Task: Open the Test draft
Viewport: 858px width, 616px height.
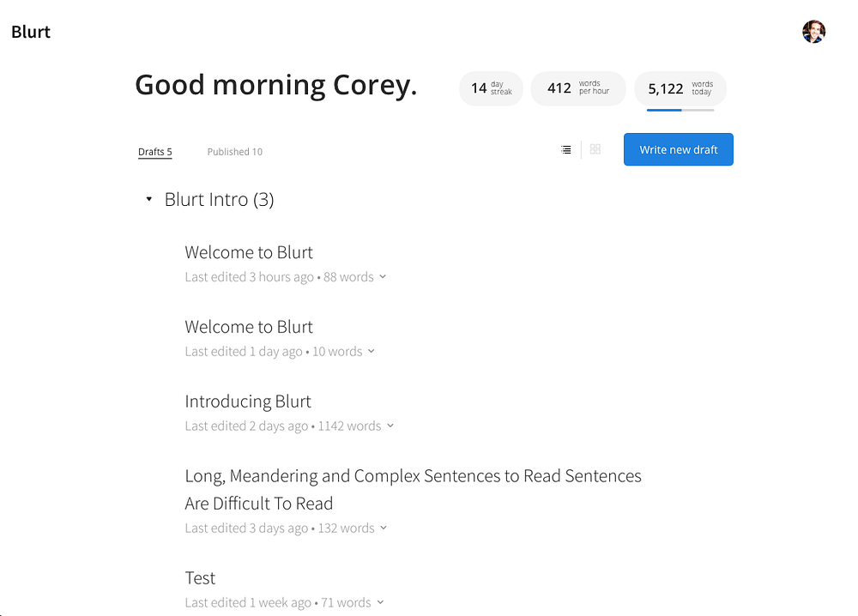Action: click(200, 578)
